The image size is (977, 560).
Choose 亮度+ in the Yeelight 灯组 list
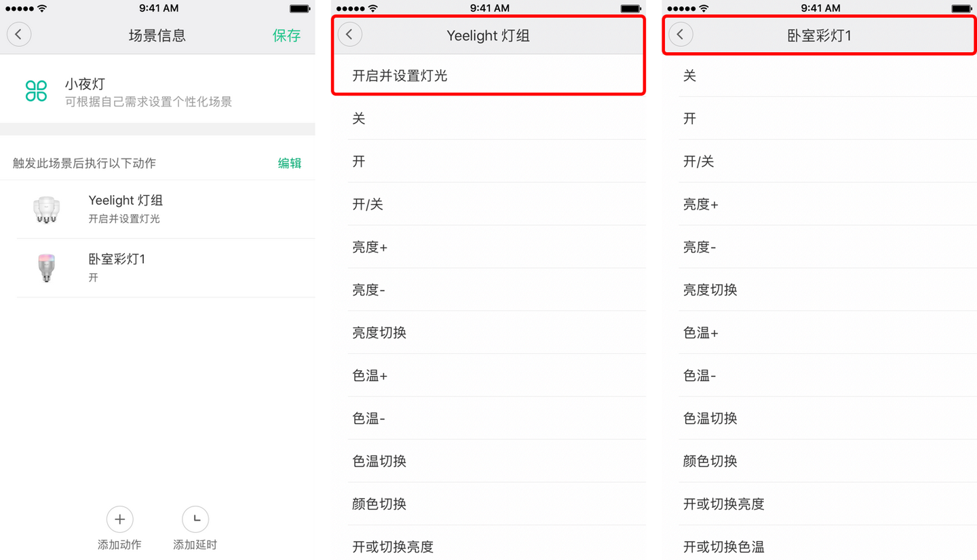click(497, 247)
